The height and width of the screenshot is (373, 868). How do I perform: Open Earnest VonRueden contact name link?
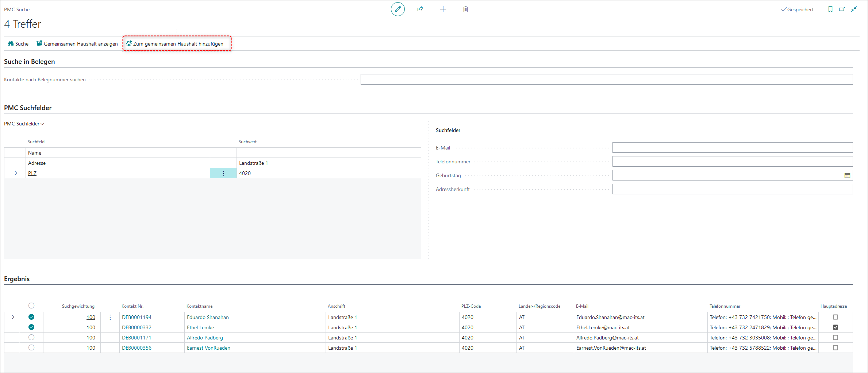coord(208,348)
